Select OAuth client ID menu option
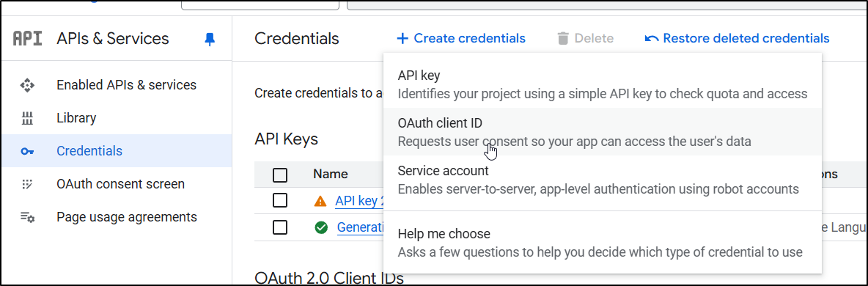This screenshot has width=868, height=286. (x=603, y=131)
